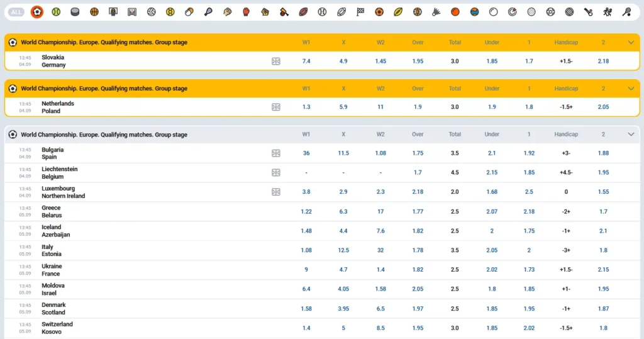Pick handicap odds 1.95 in Moldova vs Israel
Screen dimensions: 644x339
pos(603,289)
